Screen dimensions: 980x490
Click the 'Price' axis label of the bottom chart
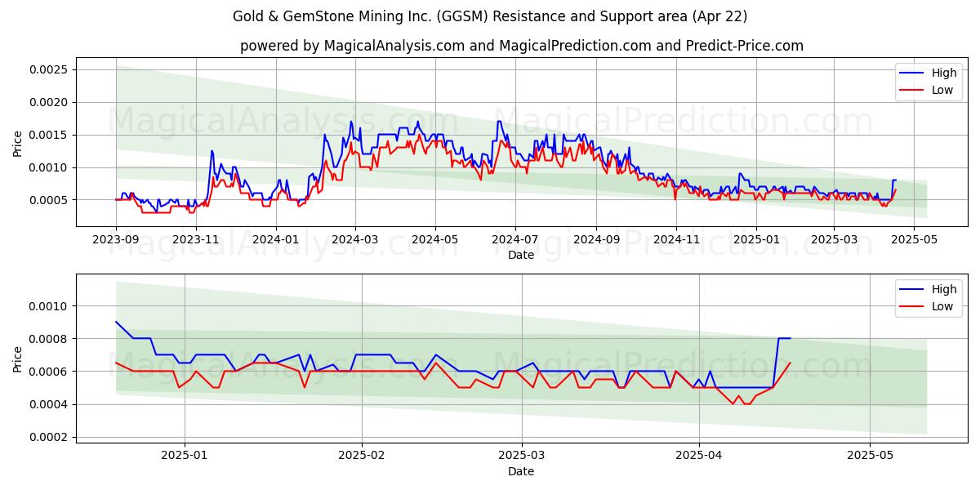(x=18, y=359)
